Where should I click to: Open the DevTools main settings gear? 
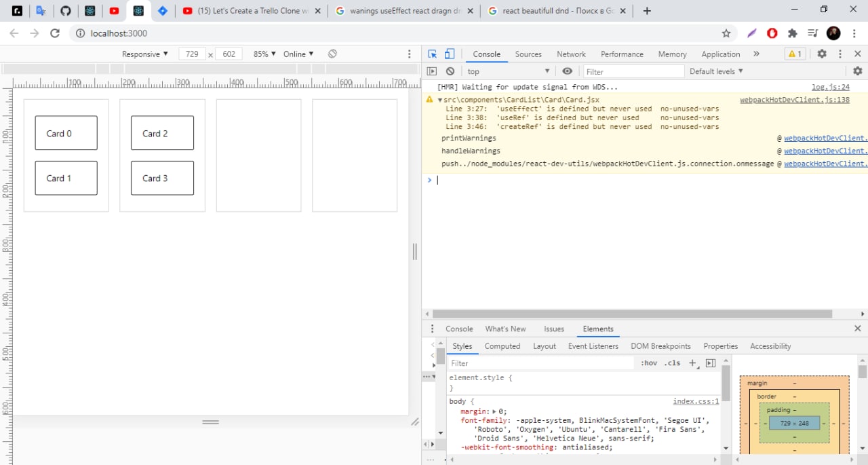(822, 54)
